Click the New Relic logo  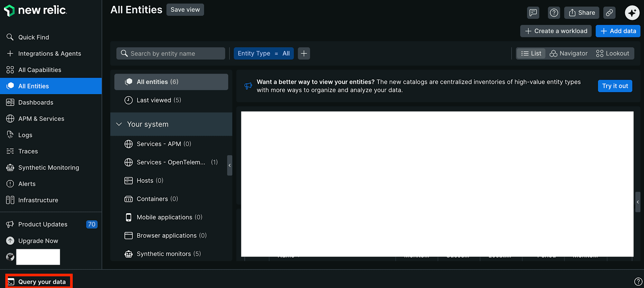coord(35,10)
